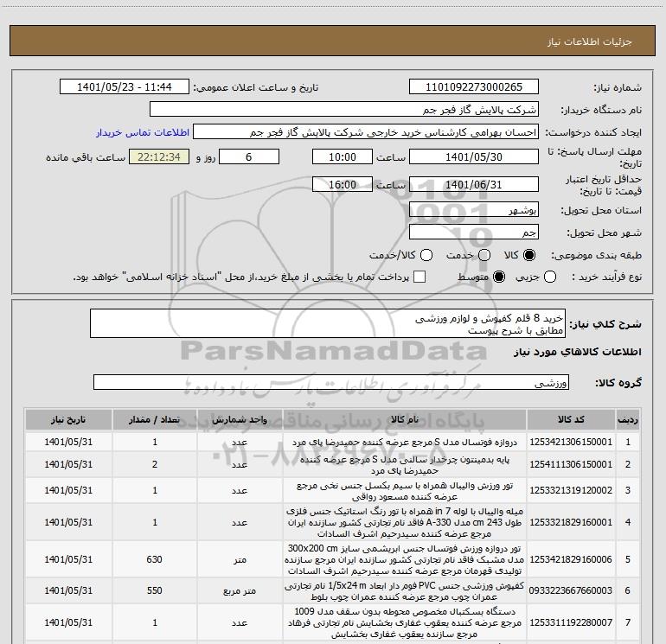The image size is (666, 644).
Task: Click quantity 2 in row 2
Action: pyautogui.click(x=155, y=464)
